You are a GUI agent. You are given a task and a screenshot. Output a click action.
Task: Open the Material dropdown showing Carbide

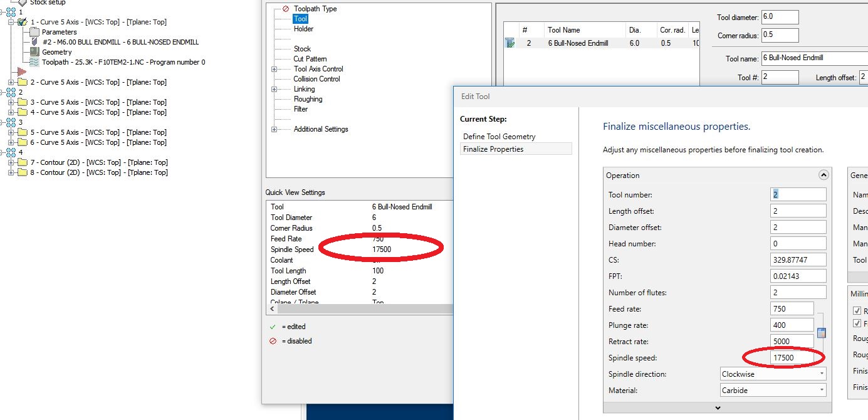(x=773, y=391)
